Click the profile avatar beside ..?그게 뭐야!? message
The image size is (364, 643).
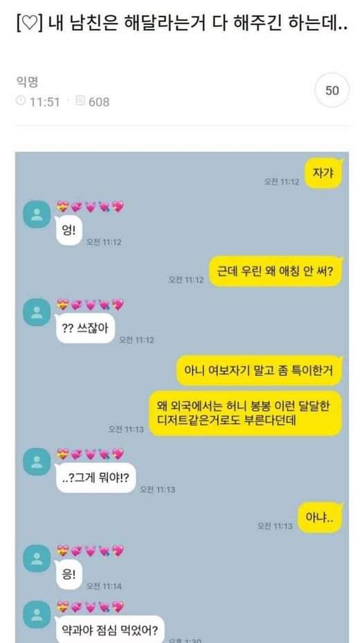37,462
